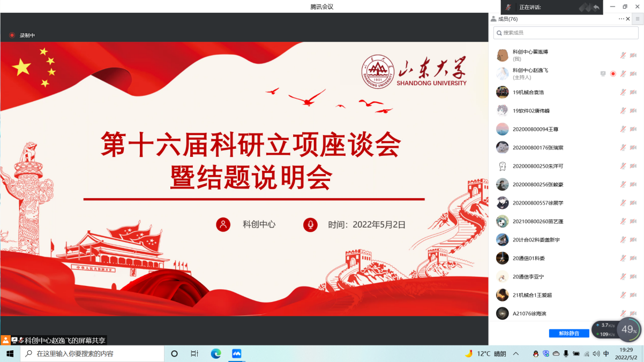Select member 202000800094王尊 in the list
The image size is (644, 362).
[538, 129]
